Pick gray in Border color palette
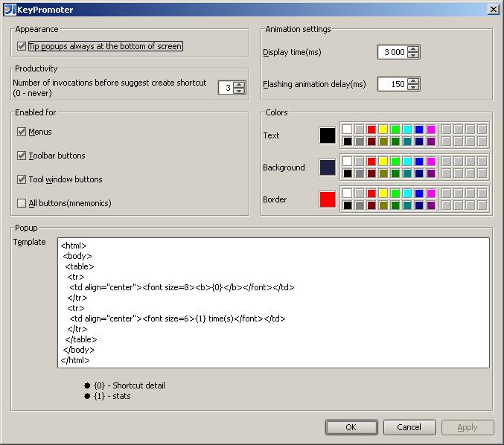Viewport: 504px width, 445px height. (x=360, y=205)
